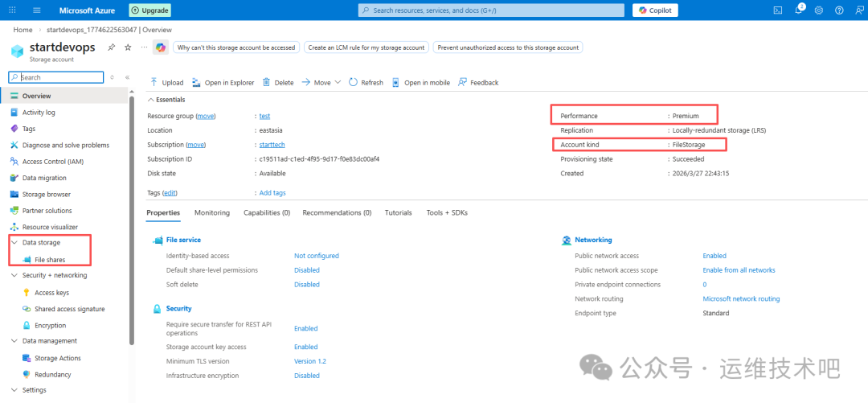Image resolution: width=868 pixels, height=403 pixels.
Task: Launch Cloud Shell from the top bar
Action: point(777,10)
